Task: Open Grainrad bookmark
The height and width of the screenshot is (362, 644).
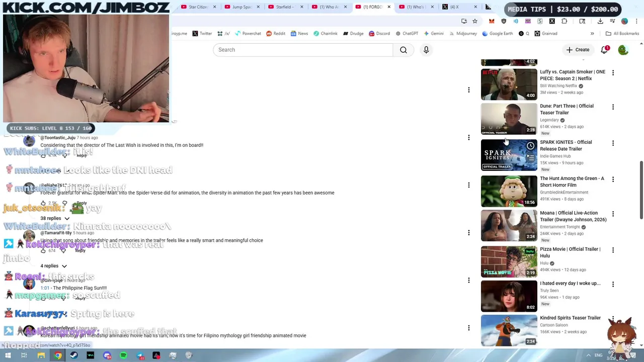Action: [x=546, y=34]
